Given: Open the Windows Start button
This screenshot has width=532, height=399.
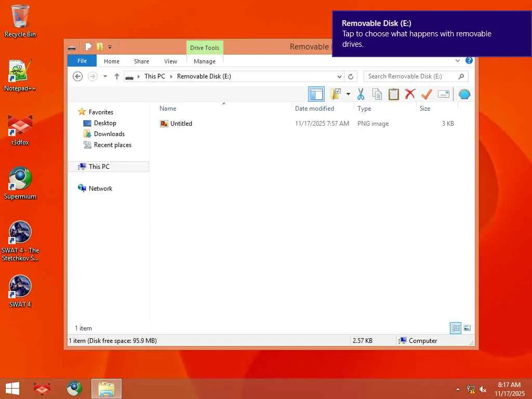Looking at the screenshot, I should [x=12, y=389].
